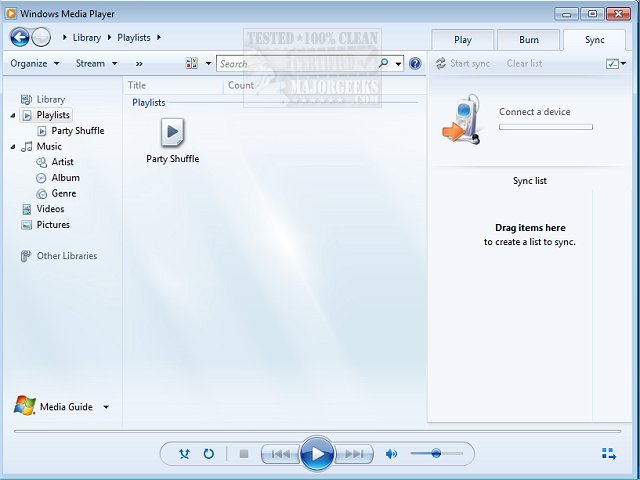Viewport: 640px width, 480px height.
Task: Click the Genre icon in navigation tree
Action: (41, 193)
